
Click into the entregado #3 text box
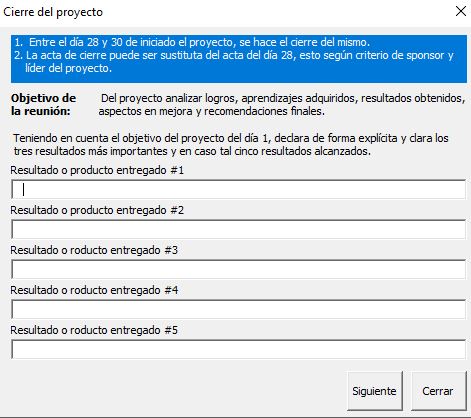coord(238,269)
